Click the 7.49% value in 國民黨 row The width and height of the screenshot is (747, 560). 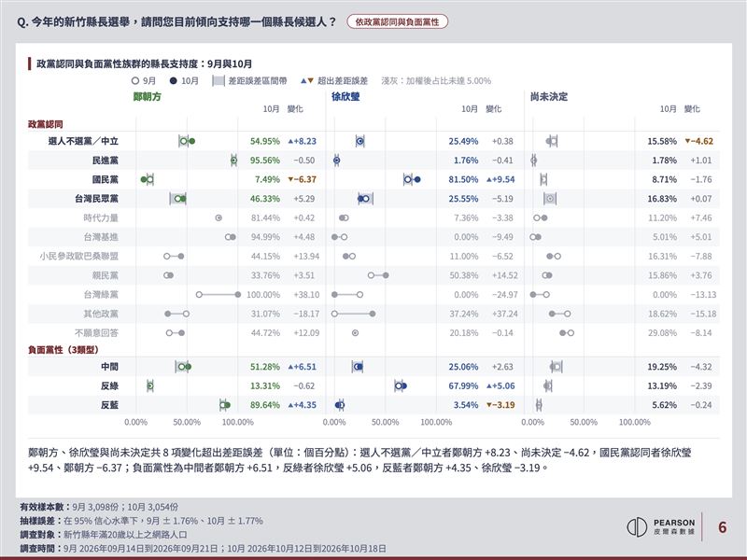tap(267, 179)
